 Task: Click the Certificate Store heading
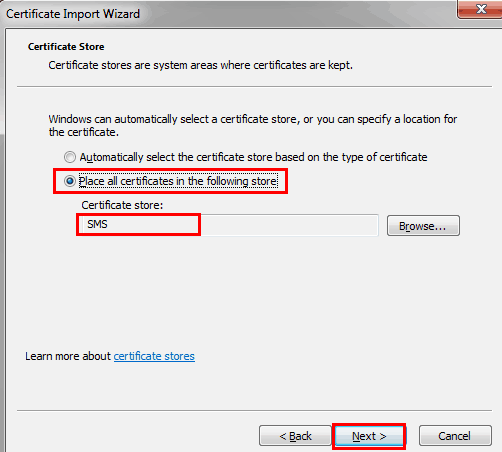tap(66, 47)
